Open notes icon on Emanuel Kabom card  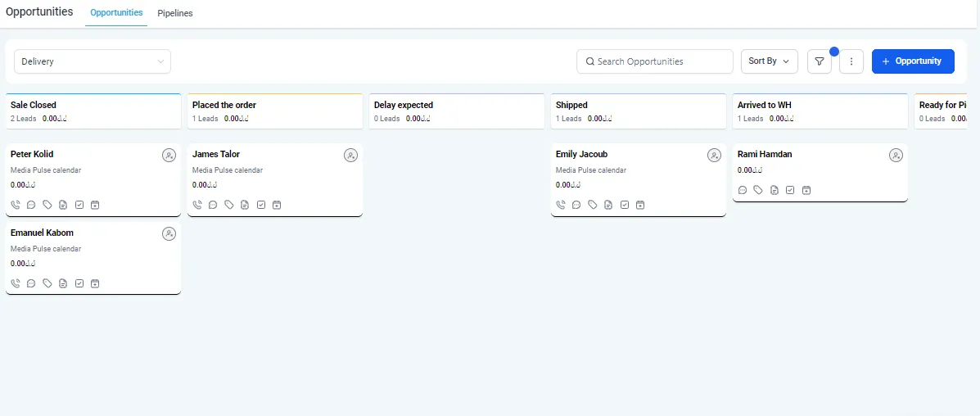(63, 283)
